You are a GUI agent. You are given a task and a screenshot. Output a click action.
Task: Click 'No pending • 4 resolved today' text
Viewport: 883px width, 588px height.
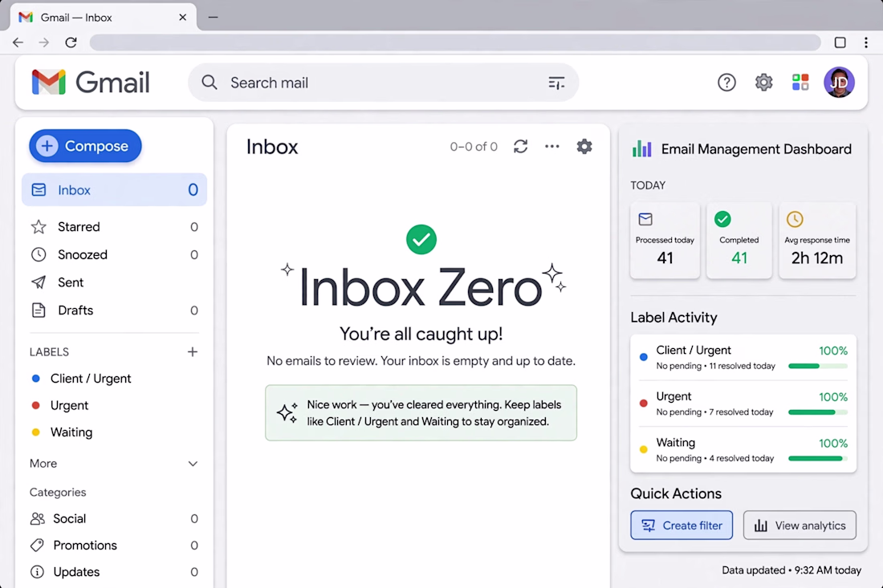715,458
